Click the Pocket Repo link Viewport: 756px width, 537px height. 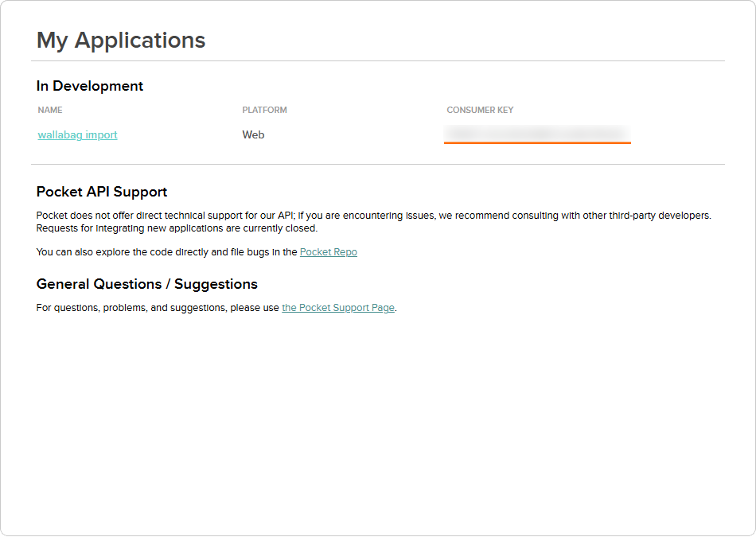[329, 252]
